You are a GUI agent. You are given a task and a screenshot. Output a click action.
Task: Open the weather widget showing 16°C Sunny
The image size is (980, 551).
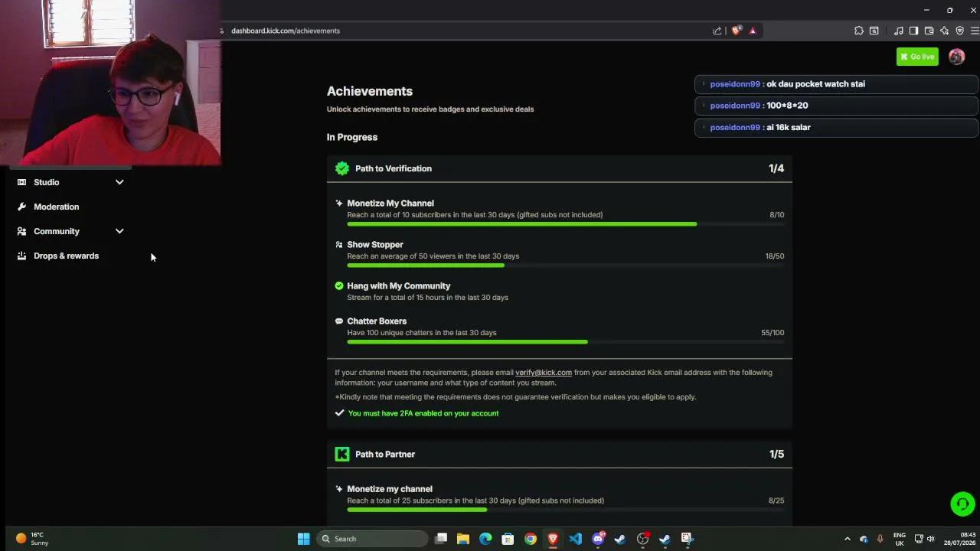32,539
